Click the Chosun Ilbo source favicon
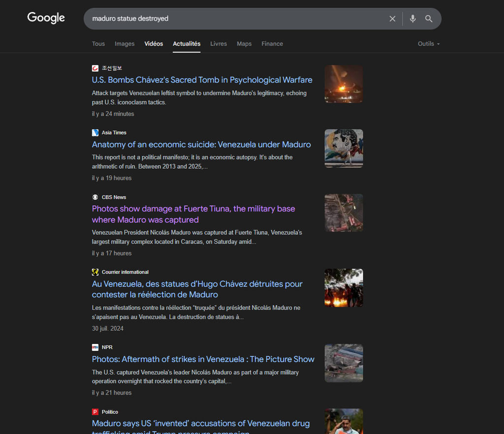This screenshot has width=504, height=434. [x=95, y=68]
